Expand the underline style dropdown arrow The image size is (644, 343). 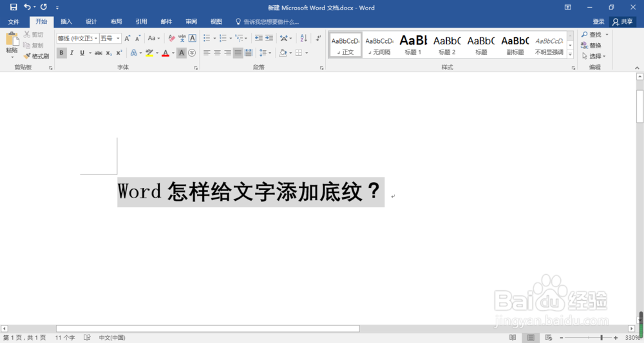(x=90, y=53)
